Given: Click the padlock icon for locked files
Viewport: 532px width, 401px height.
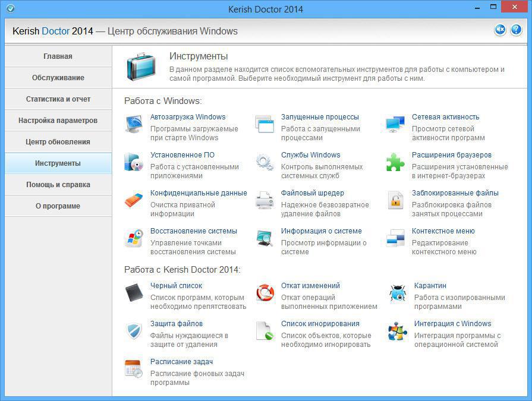Looking at the screenshot, I should click(395, 200).
